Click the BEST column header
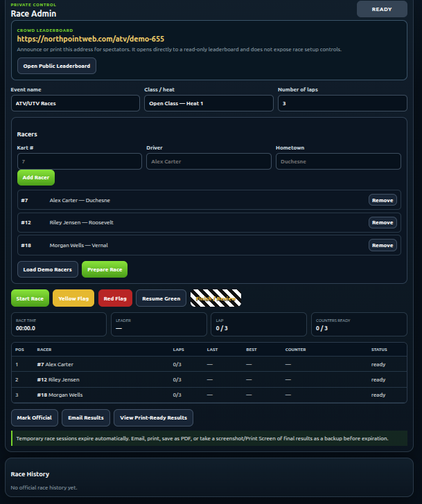The width and height of the screenshot is (422, 504). [252, 350]
